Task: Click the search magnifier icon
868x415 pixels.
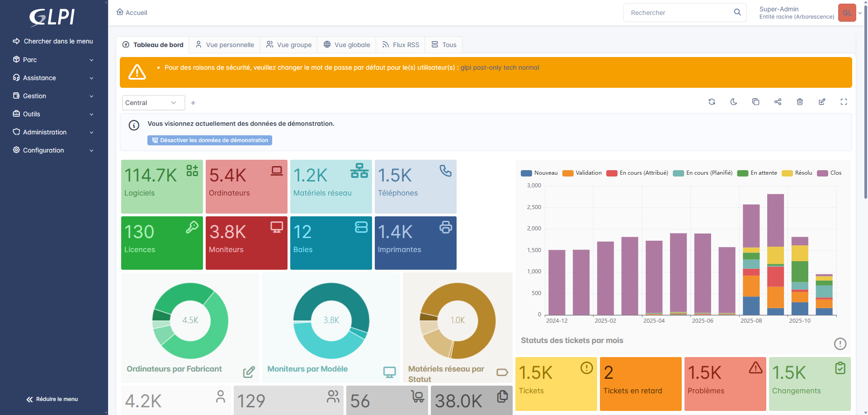Action: (737, 12)
